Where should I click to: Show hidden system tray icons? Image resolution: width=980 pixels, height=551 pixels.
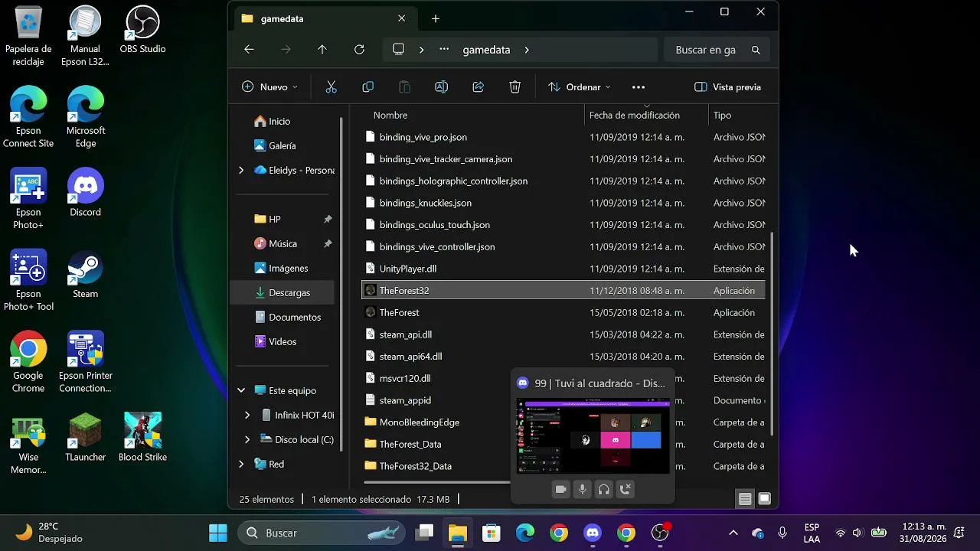(733, 533)
